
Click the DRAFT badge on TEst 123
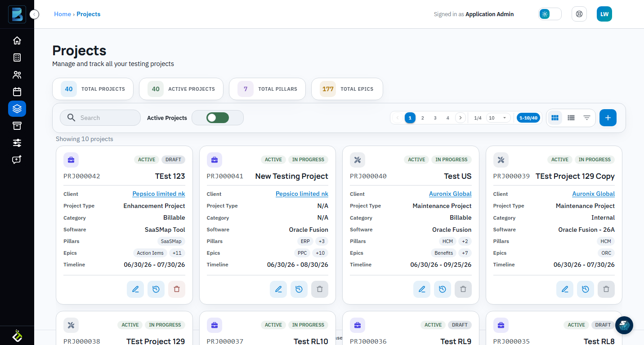pyautogui.click(x=173, y=159)
